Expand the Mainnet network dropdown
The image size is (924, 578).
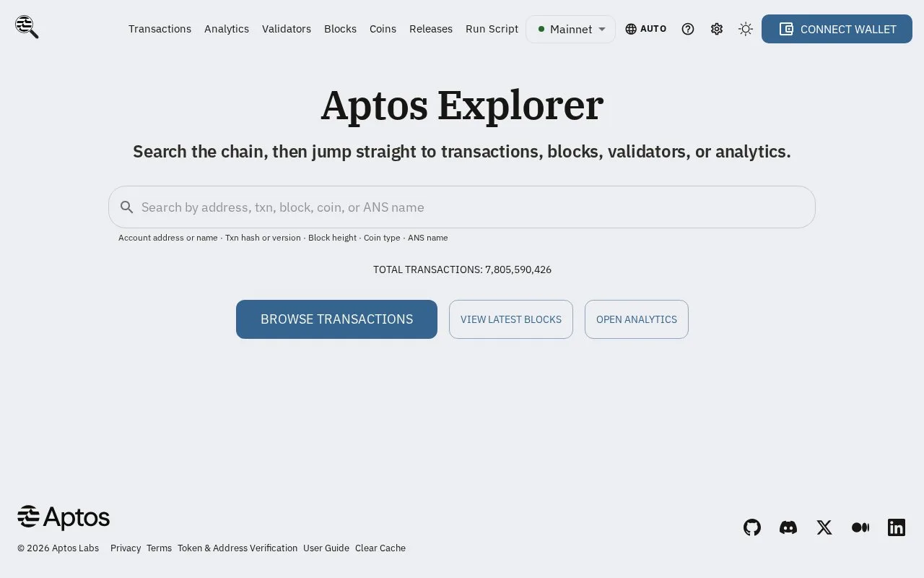pos(571,29)
